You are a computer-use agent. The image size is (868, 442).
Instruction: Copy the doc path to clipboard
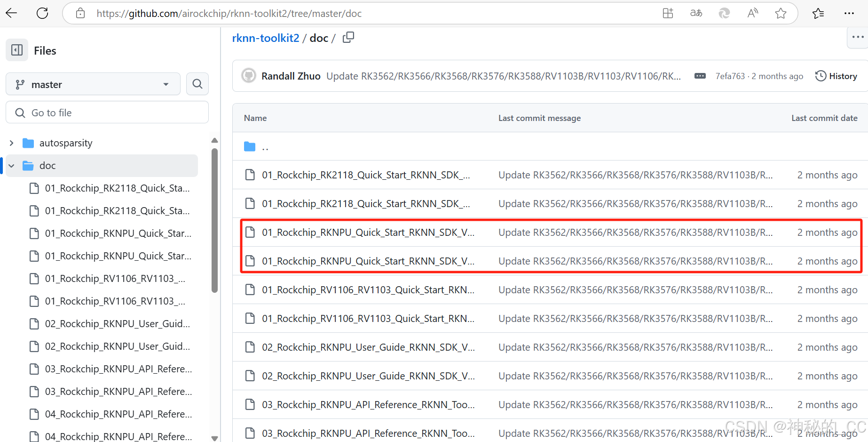coord(348,37)
